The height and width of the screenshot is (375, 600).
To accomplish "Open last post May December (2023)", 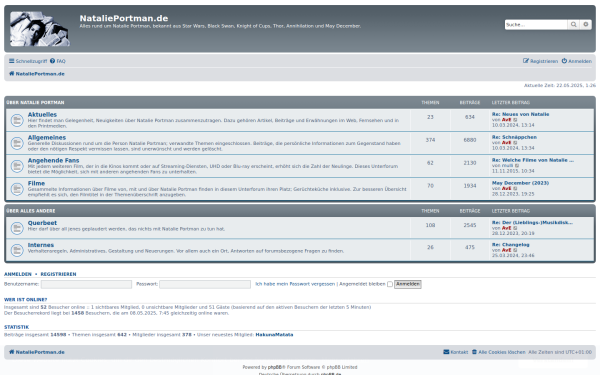I will click(520, 183).
